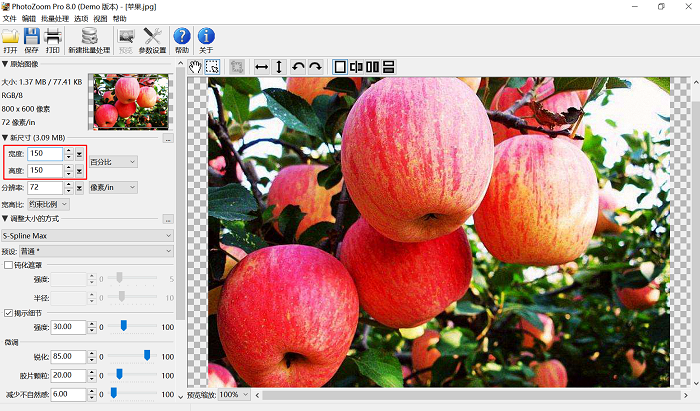700x411 pixels.
Task: Open the 宽高比 约束比例 dropdown
Action: point(50,204)
